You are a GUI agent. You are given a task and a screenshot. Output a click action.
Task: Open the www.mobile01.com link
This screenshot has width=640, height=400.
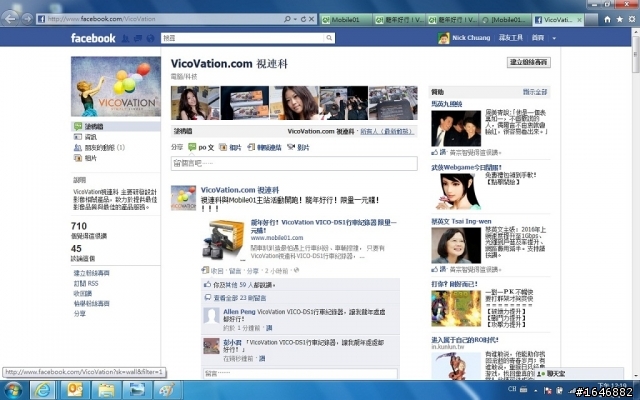pyautogui.click(x=277, y=238)
